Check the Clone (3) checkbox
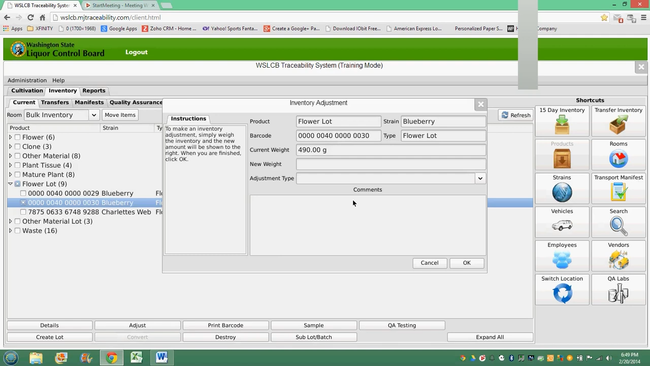The image size is (650, 366). tap(17, 147)
